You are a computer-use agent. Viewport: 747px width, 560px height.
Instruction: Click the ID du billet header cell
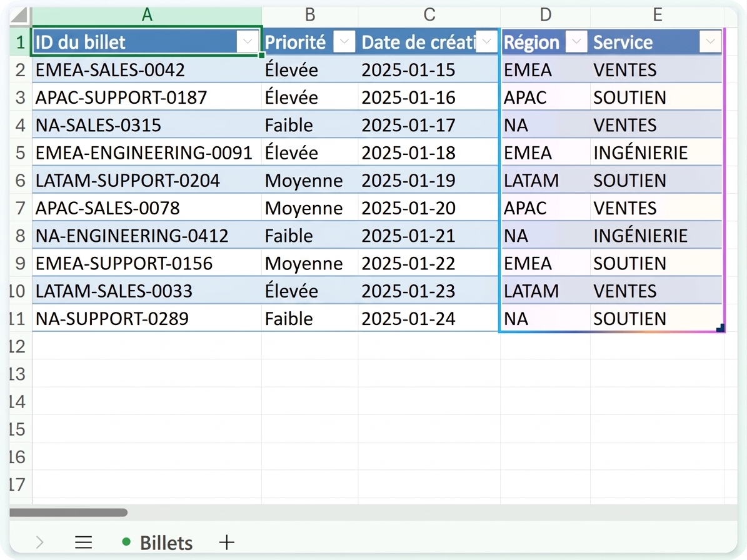pyautogui.click(x=147, y=42)
